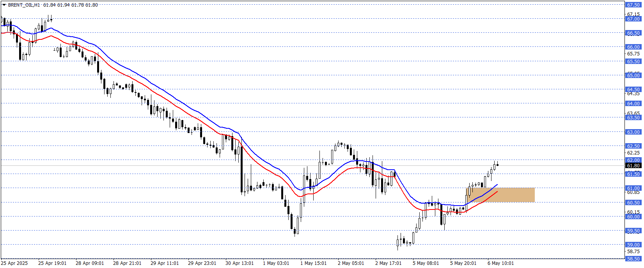Click the 5 May 08:01 time label
The image size is (644, 268).
click(x=426, y=263)
